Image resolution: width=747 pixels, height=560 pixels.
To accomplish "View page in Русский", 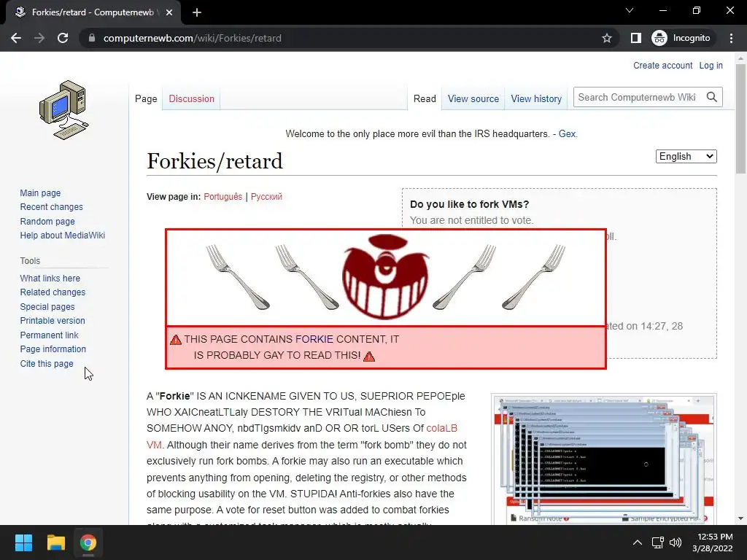I will point(266,197).
